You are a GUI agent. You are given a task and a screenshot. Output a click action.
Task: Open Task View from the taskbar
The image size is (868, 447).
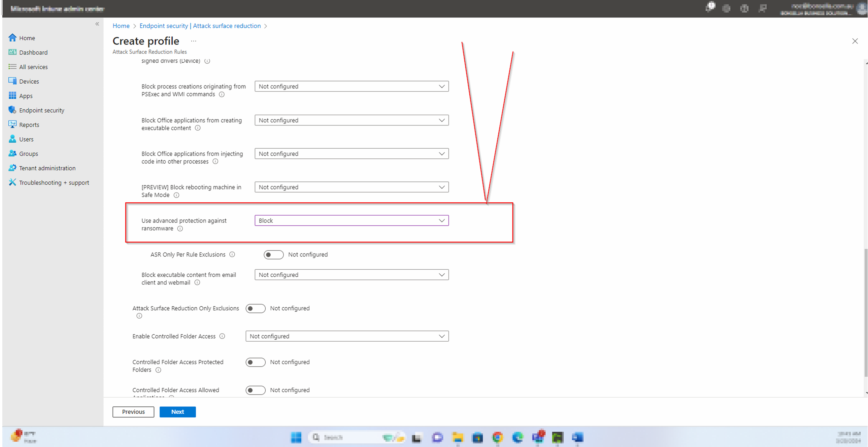tap(417, 437)
